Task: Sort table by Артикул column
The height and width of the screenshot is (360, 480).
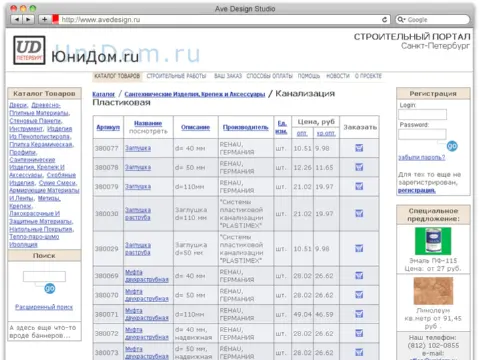Action: click(108, 127)
